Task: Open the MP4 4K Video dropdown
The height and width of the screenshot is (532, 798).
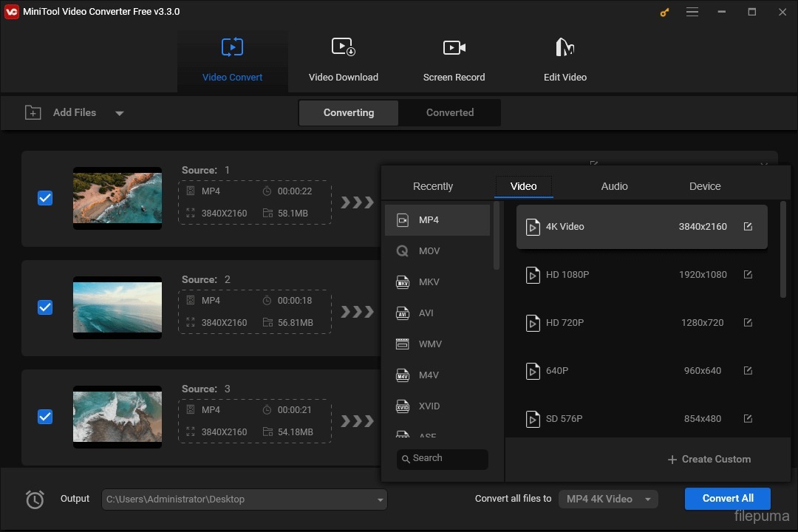Action: (x=608, y=499)
